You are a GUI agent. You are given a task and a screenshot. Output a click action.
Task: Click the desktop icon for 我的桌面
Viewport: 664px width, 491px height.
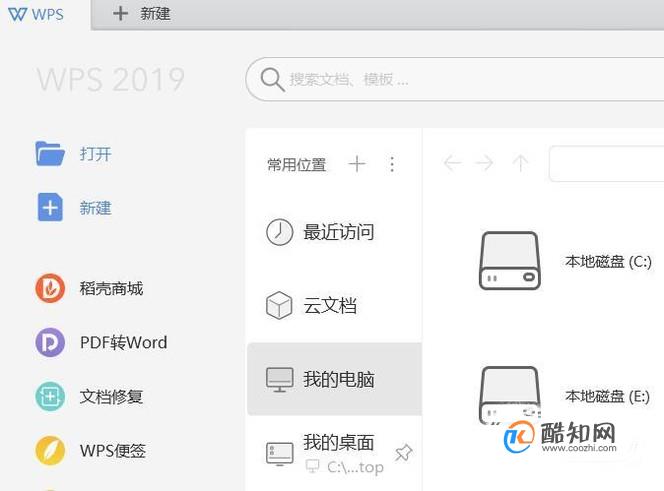point(279,454)
